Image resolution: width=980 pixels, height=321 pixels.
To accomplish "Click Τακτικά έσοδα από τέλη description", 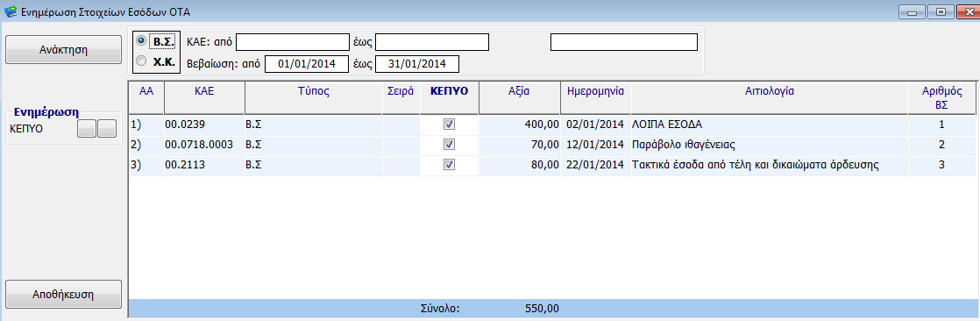I will pos(756,165).
